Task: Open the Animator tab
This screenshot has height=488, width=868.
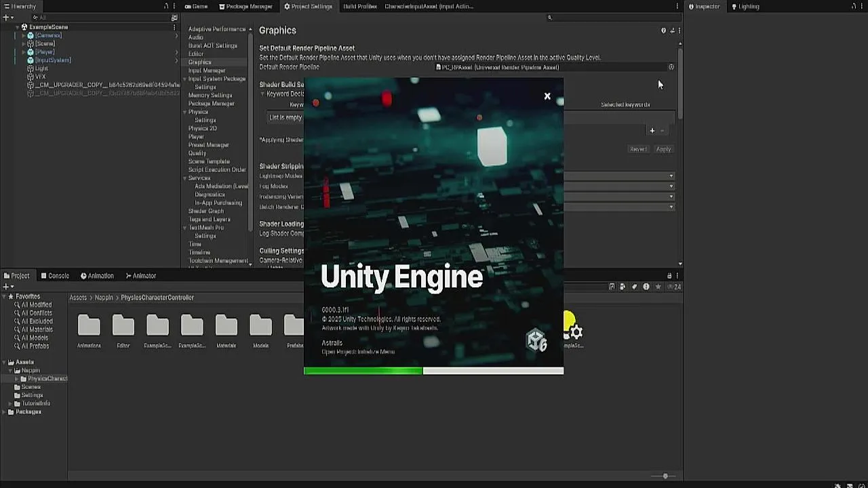Action: click(x=141, y=276)
